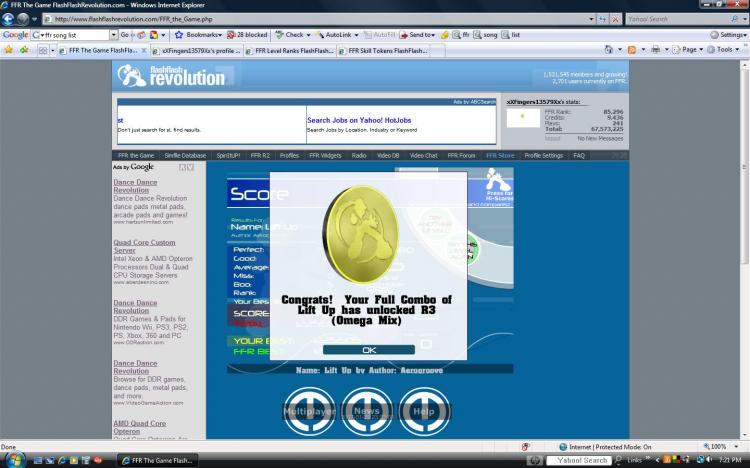Open the FFR Forum menu item
Image resolution: width=750 pixels, height=468 pixels.
461,156
